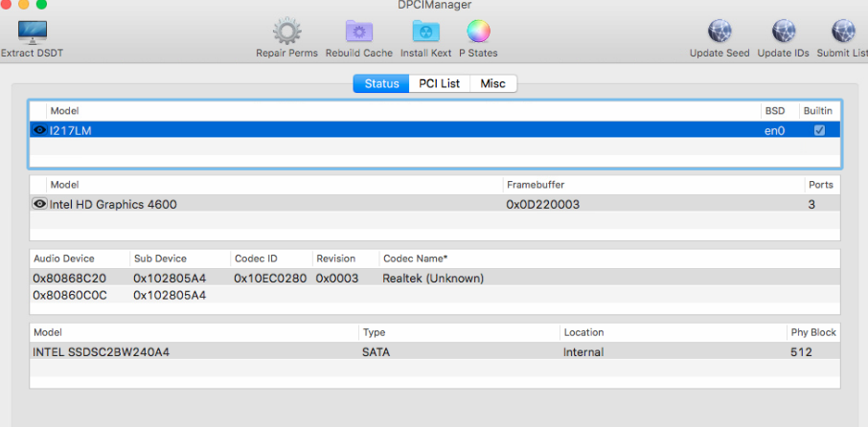The width and height of the screenshot is (868, 427).
Task: Click the eye icon beside I217LM
Action: pyautogui.click(x=40, y=130)
